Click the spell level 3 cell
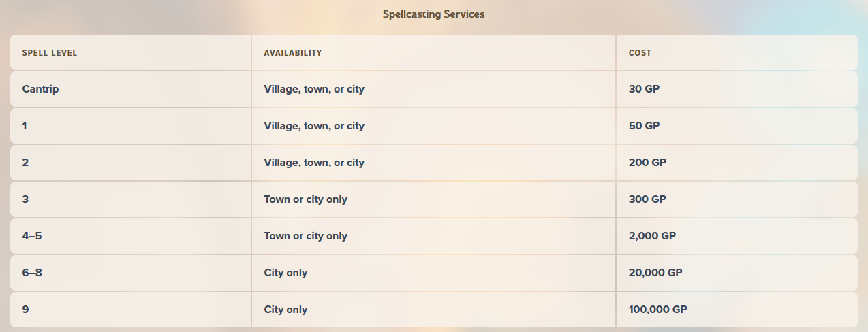Image resolution: width=868 pixels, height=332 pixels. click(x=131, y=199)
